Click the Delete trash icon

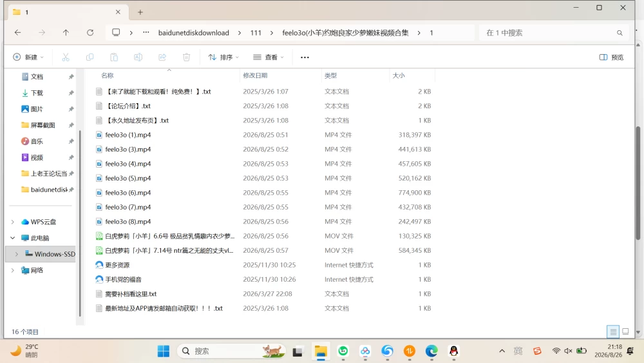click(187, 57)
